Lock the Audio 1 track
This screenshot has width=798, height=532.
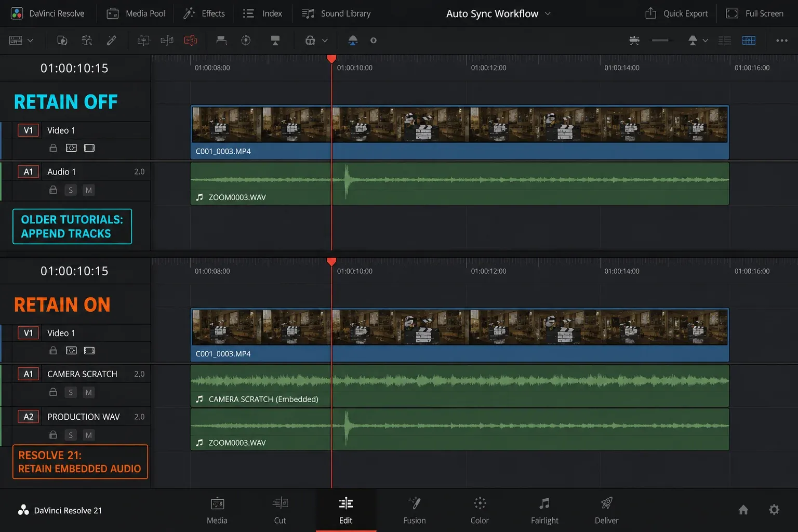(53, 190)
